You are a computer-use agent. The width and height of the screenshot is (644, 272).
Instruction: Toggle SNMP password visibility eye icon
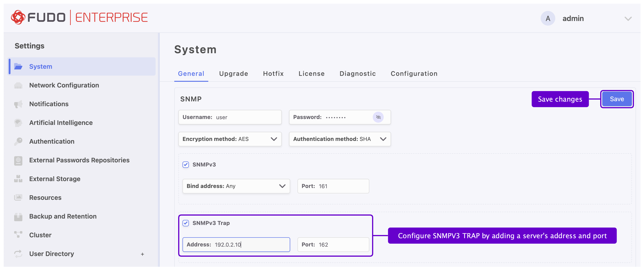click(x=378, y=117)
